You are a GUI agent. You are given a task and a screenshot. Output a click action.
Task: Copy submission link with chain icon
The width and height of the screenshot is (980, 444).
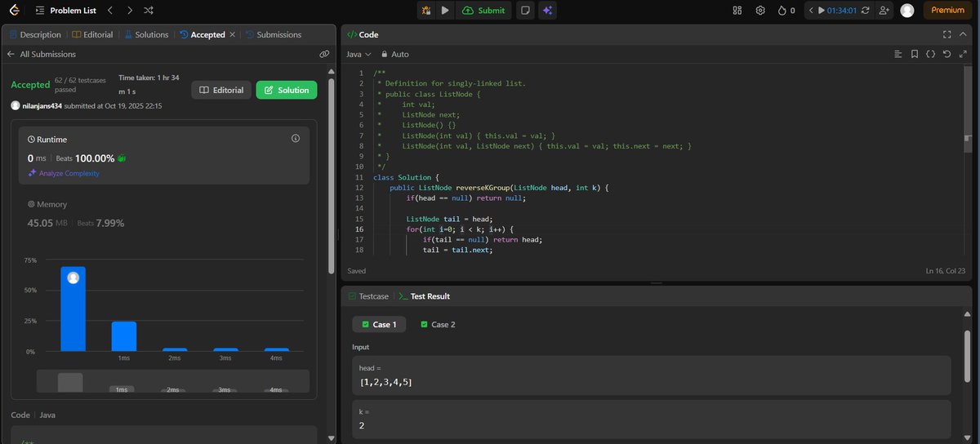324,54
